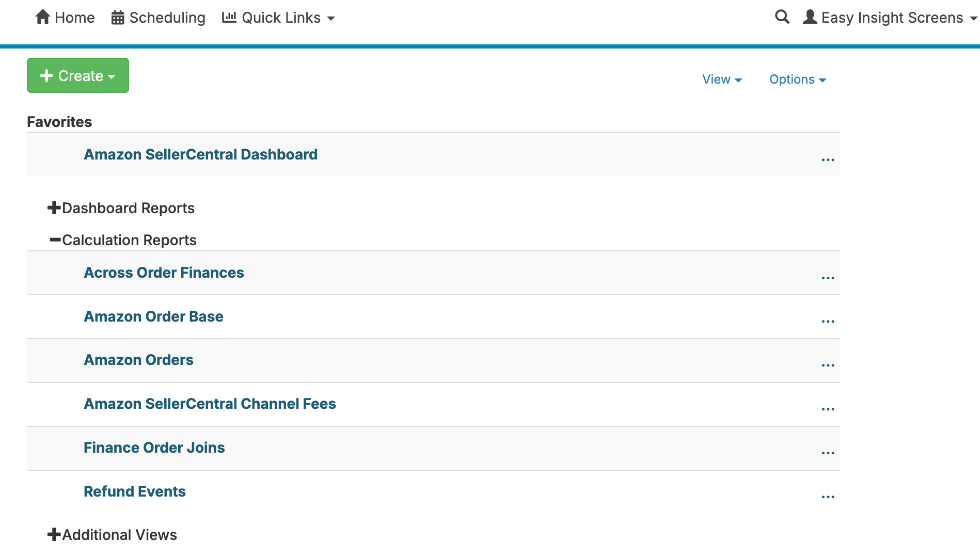Open the Options dropdown
The width and height of the screenshot is (980, 558).
(x=797, y=79)
